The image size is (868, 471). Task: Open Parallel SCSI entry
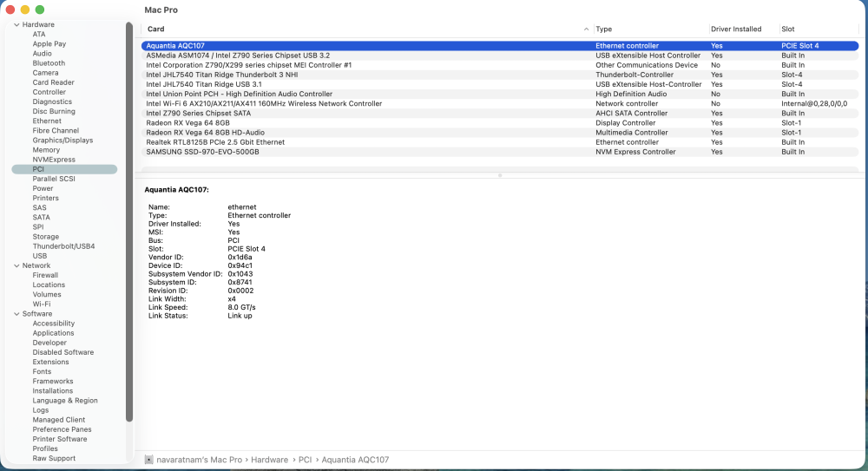tap(54, 179)
